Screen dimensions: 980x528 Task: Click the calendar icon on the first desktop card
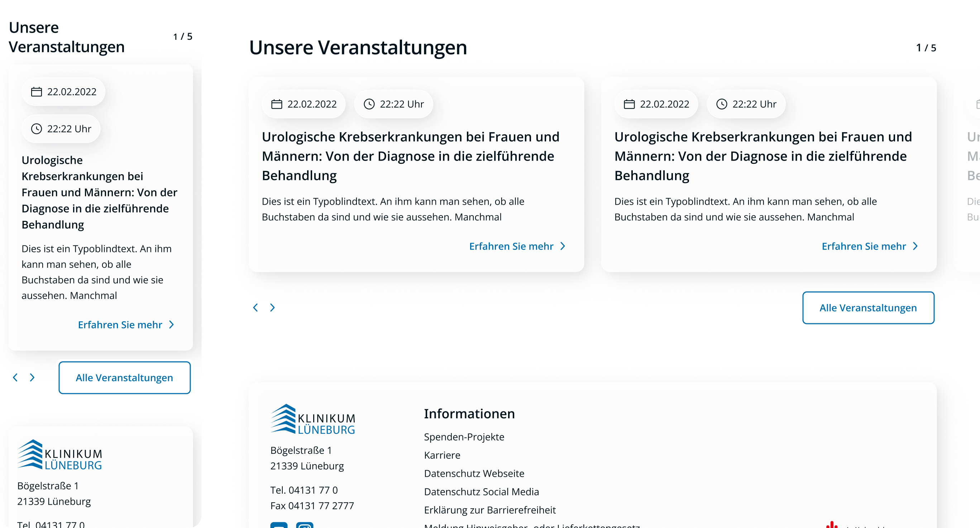[277, 104]
